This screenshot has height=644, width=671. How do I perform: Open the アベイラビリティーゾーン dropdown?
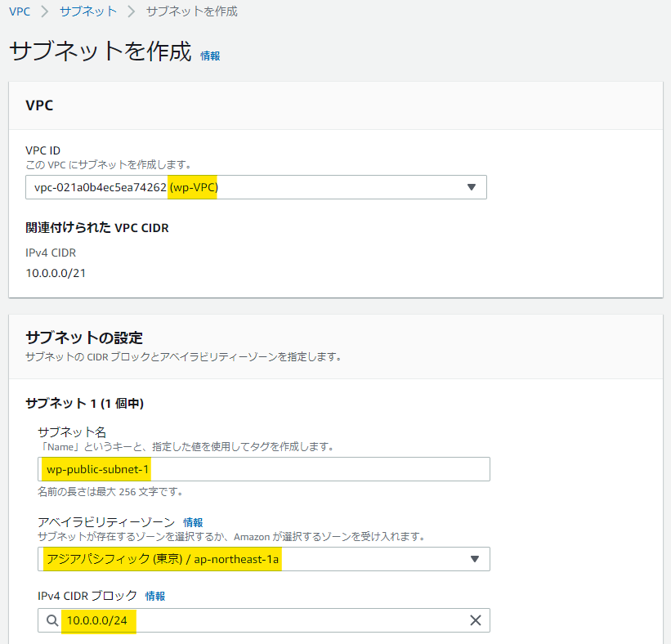(x=264, y=559)
